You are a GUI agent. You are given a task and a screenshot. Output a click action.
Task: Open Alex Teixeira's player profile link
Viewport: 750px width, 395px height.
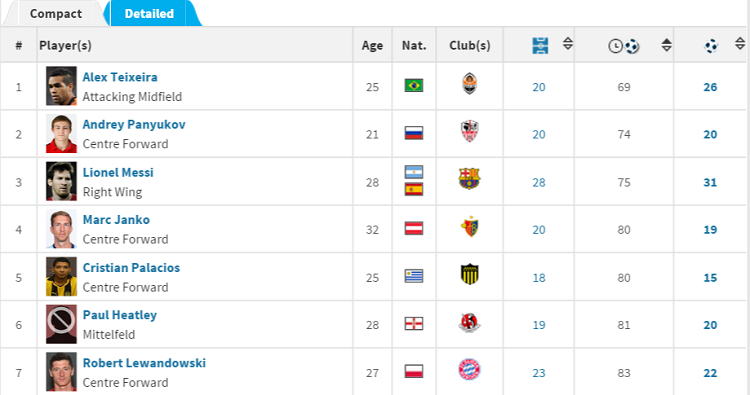pos(120,77)
